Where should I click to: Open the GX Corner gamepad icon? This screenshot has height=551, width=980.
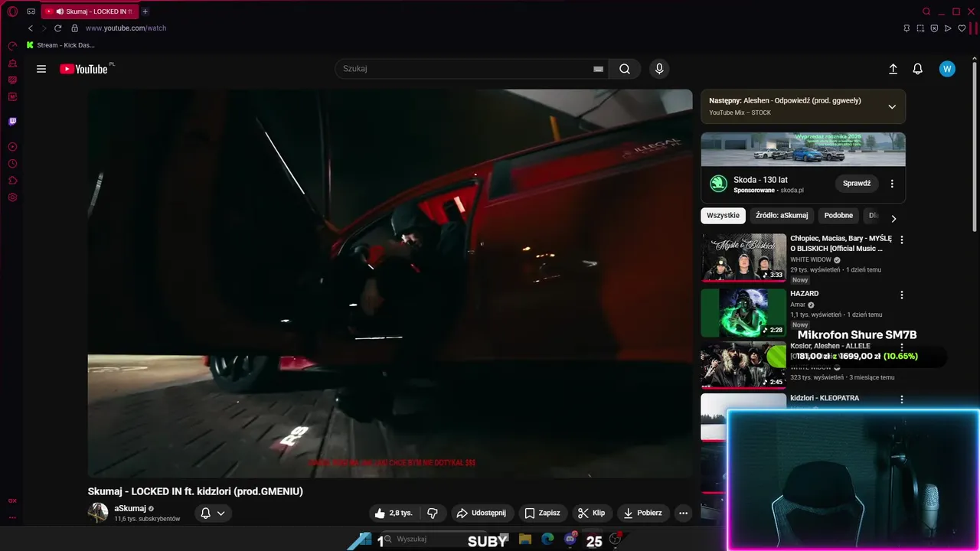(x=31, y=11)
